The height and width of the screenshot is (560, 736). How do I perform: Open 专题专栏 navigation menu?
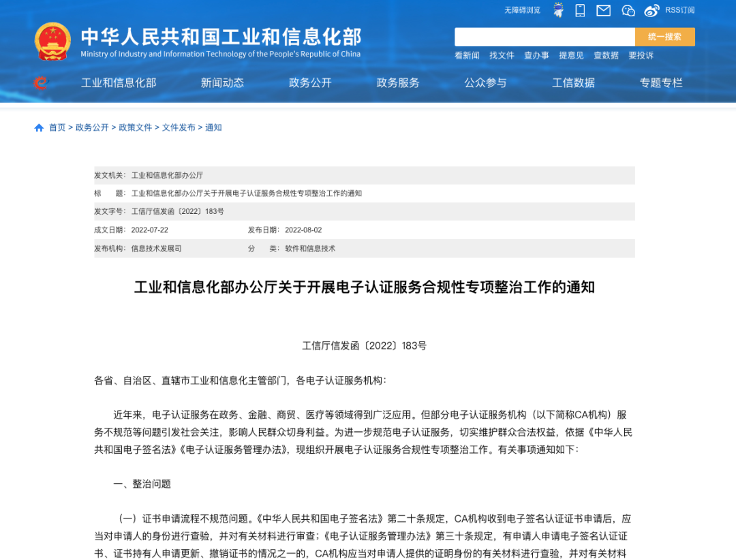coord(661,83)
